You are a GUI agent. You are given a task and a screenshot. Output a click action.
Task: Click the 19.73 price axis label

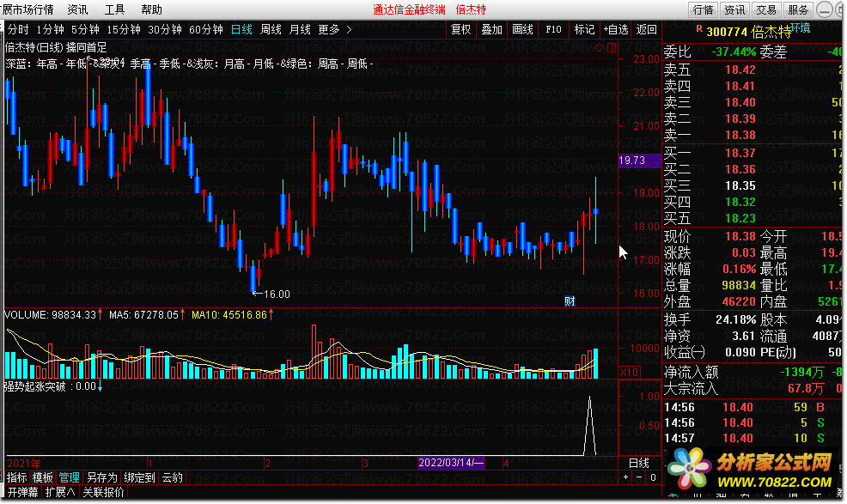[x=640, y=161]
